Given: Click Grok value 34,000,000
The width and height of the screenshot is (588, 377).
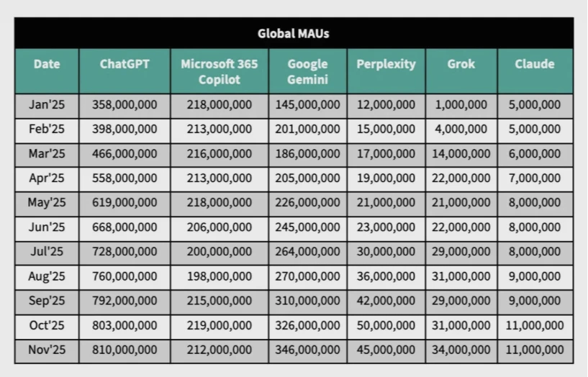Looking at the screenshot, I should (x=461, y=350).
